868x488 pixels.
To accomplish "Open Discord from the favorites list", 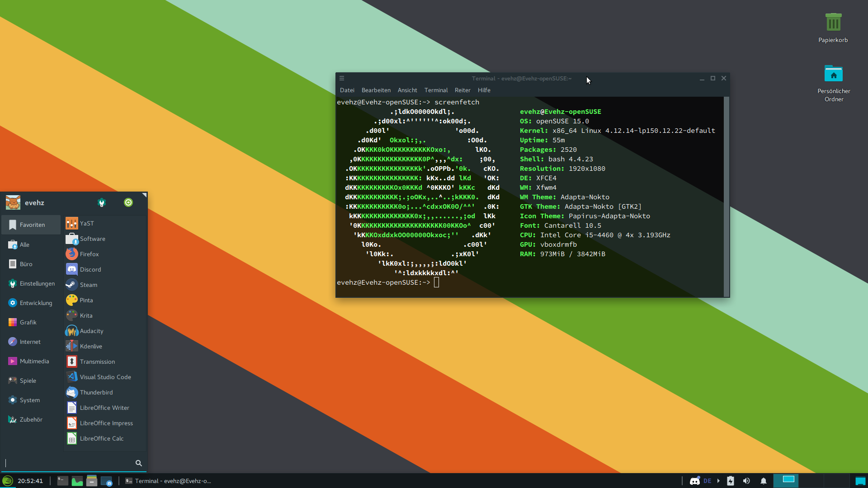I will (x=105, y=269).
